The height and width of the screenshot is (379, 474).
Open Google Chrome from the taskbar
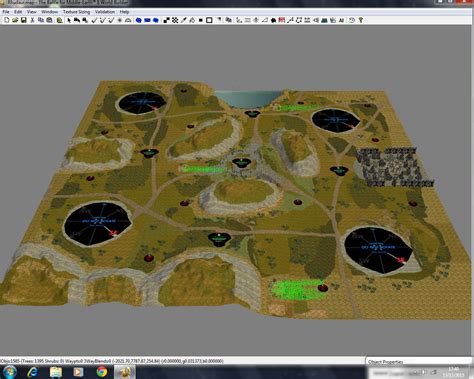point(102,372)
